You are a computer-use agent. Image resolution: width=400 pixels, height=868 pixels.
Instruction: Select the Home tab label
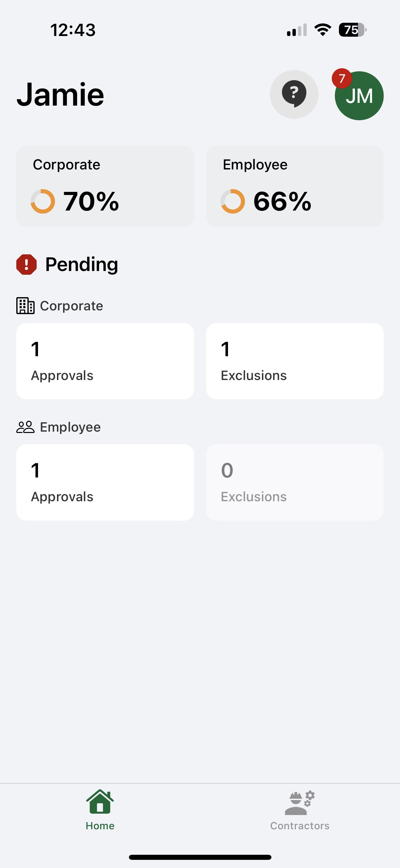100,826
